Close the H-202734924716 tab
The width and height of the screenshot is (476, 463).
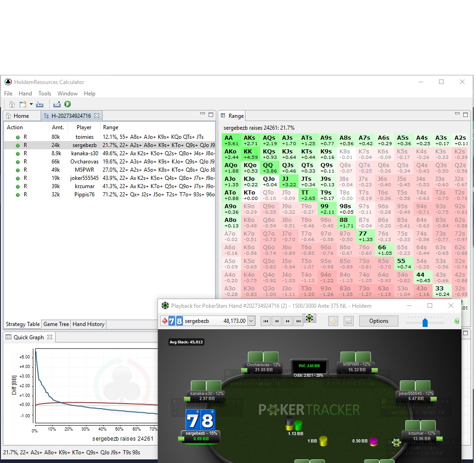(97, 116)
